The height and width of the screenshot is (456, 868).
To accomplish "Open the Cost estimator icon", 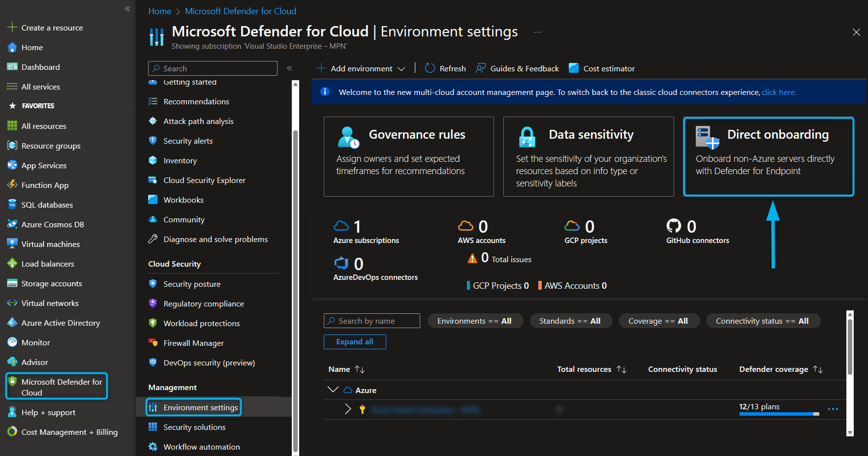I will (574, 68).
